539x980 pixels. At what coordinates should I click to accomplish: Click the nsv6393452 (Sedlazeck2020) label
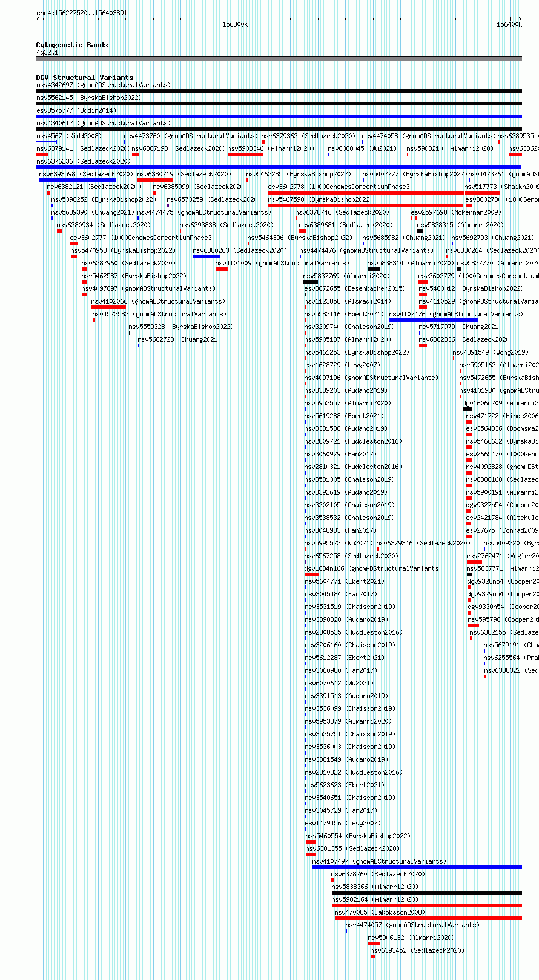(x=418, y=950)
